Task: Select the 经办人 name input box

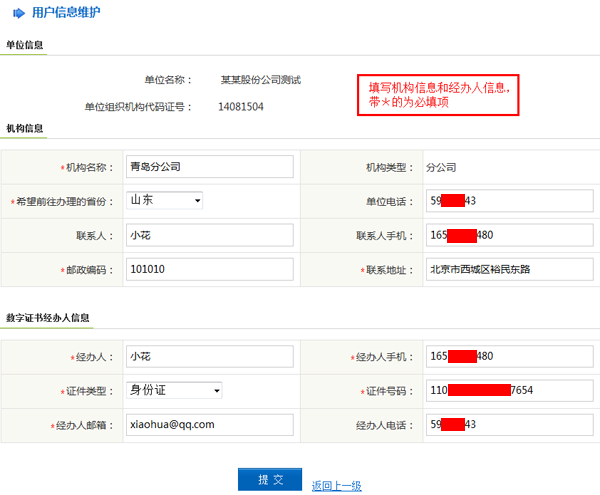Action: tap(209, 356)
